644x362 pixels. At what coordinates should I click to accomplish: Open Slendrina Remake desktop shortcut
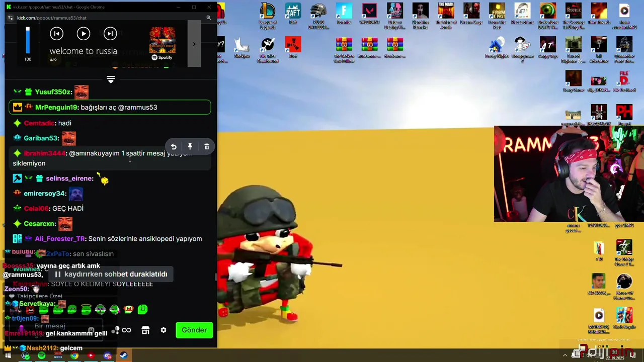(421, 16)
